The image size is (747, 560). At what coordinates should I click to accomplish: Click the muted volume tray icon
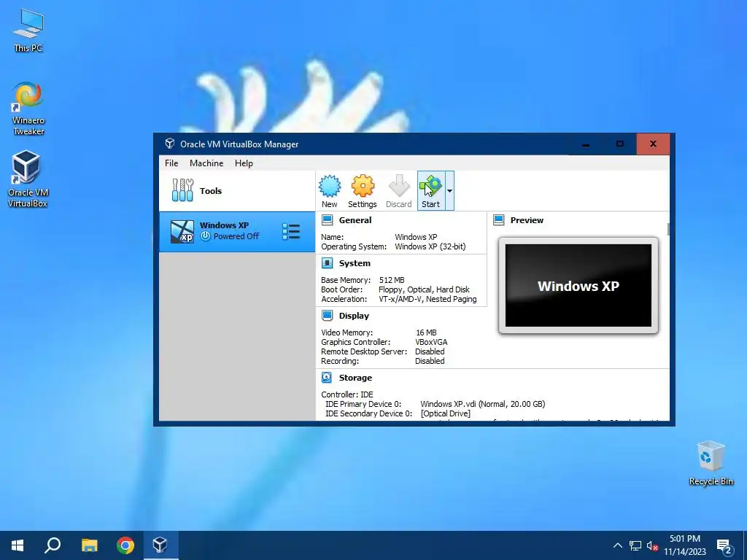[653, 545]
